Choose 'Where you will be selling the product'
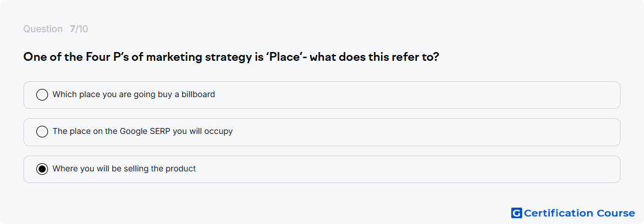This screenshot has width=644, height=224. click(x=124, y=168)
